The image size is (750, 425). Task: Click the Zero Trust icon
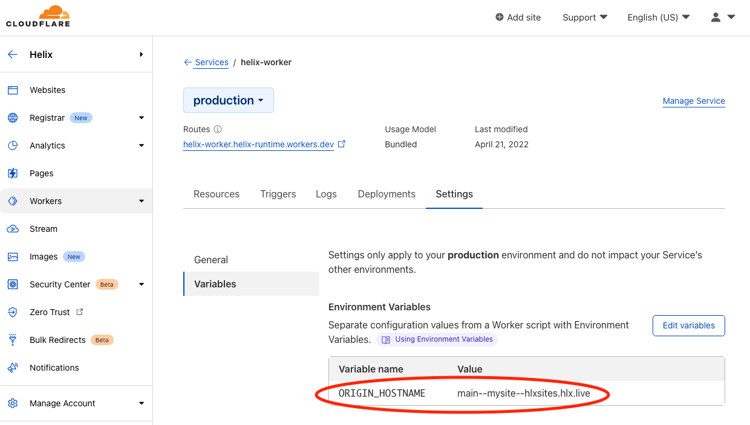(x=13, y=312)
